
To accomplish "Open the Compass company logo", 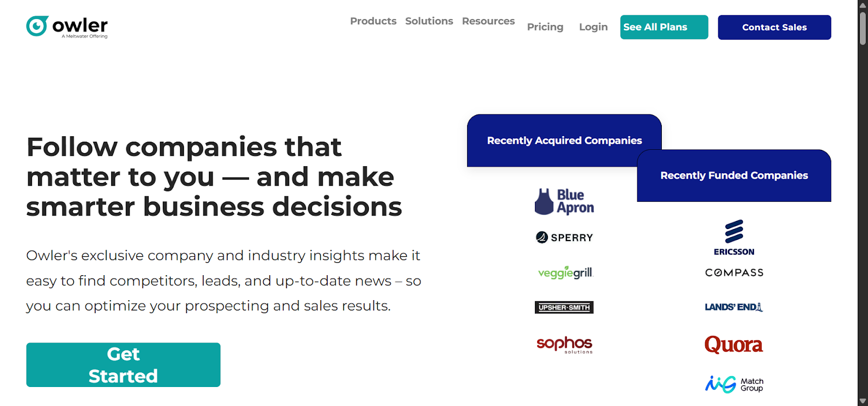I will pos(733,272).
